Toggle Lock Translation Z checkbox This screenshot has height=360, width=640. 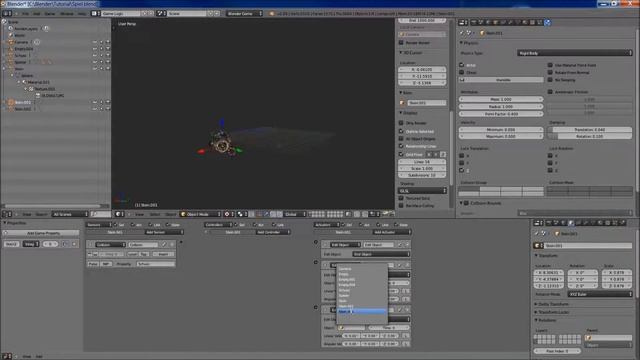pos(462,170)
